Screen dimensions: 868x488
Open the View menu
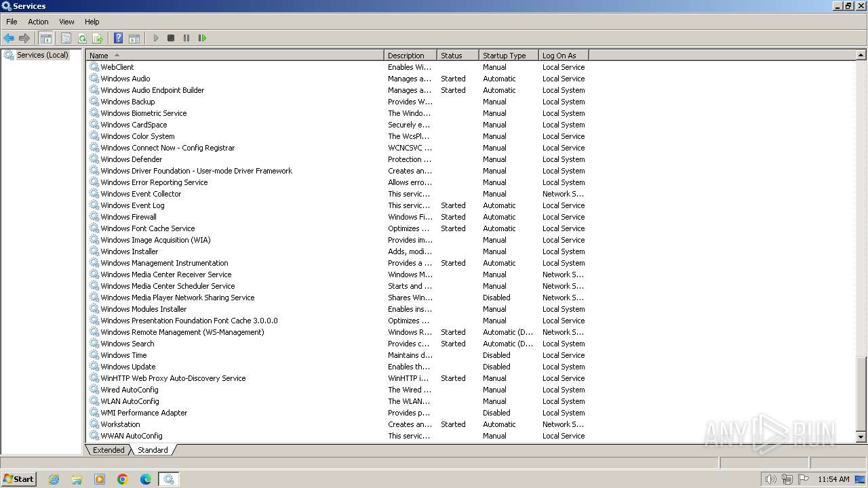tap(66, 22)
